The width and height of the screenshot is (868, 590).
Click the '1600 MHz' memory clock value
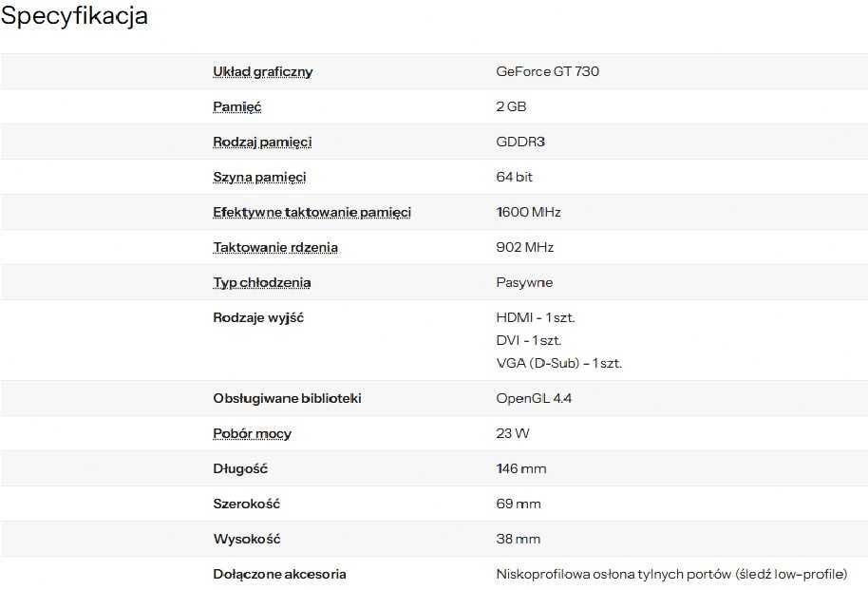529,212
